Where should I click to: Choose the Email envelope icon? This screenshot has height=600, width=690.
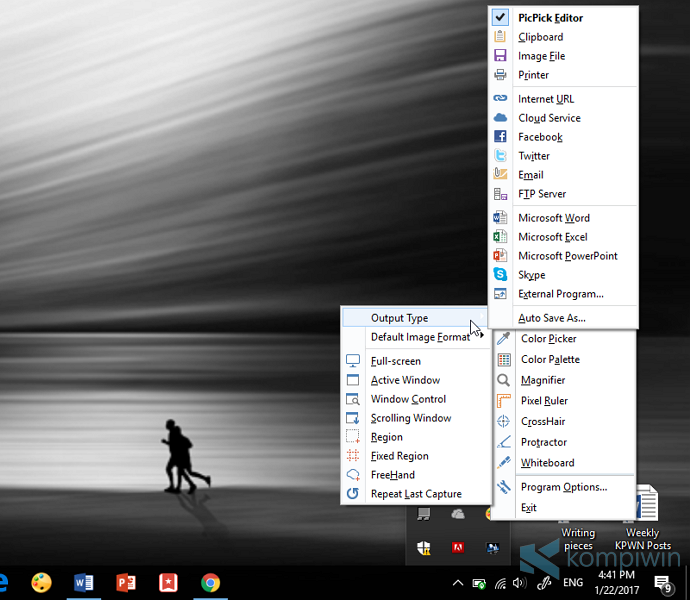click(500, 174)
